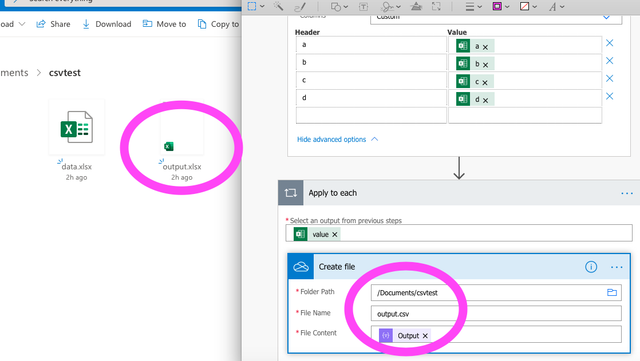Delete row 'b' with blue X
This screenshot has width=640, height=361.
pyautogui.click(x=609, y=61)
